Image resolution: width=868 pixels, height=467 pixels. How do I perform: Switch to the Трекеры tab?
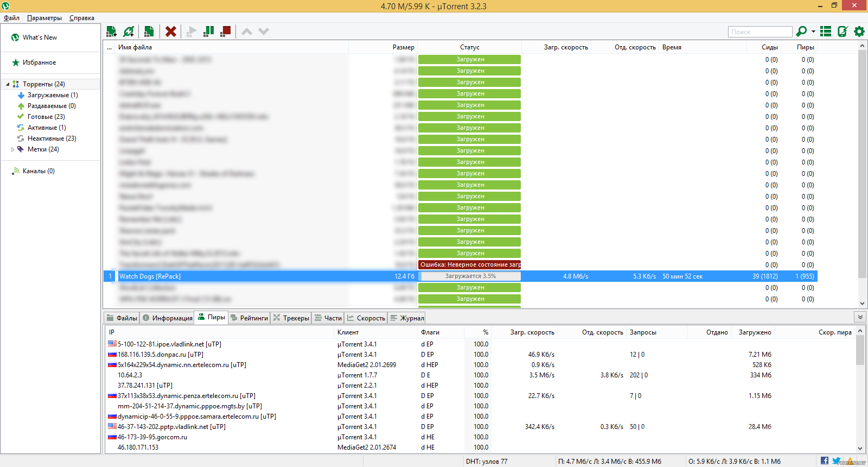[291, 318]
